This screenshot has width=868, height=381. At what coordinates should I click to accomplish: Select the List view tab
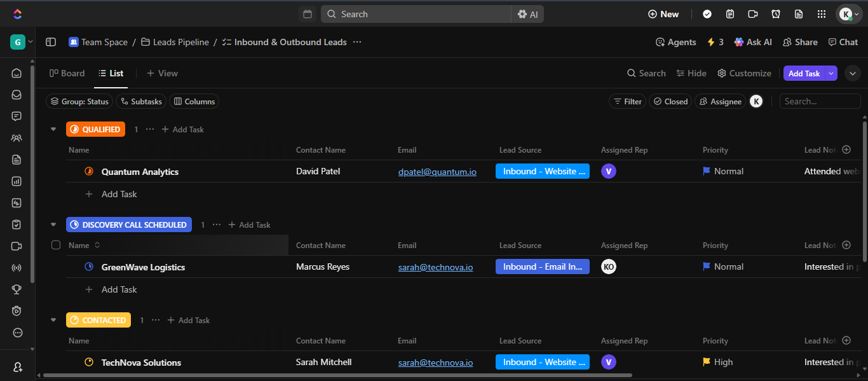point(111,73)
